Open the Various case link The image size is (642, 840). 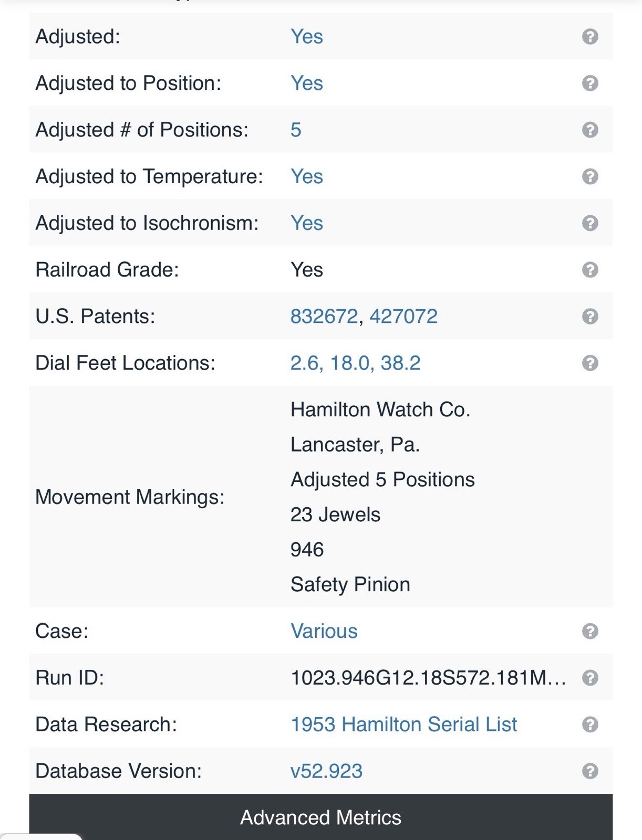pyautogui.click(x=324, y=631)
